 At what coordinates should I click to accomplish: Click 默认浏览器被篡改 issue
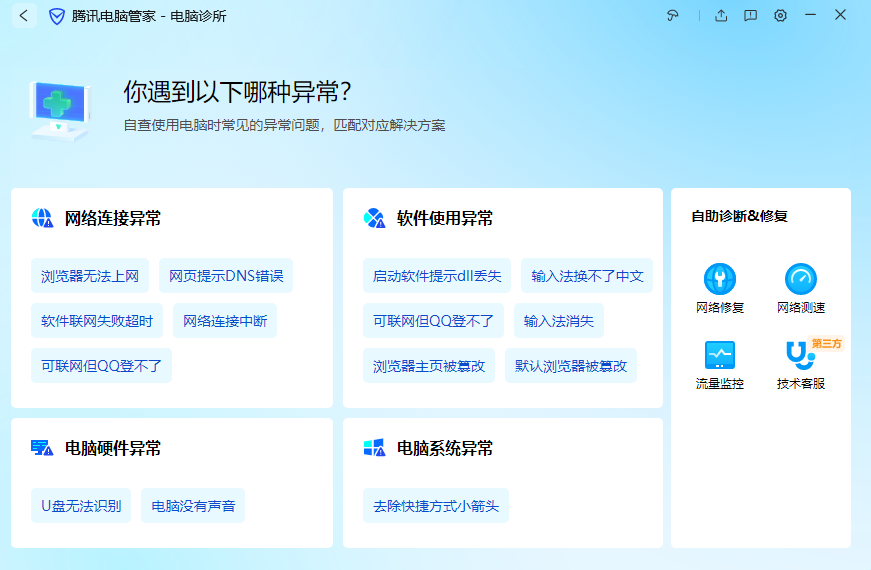coord(571,366)
